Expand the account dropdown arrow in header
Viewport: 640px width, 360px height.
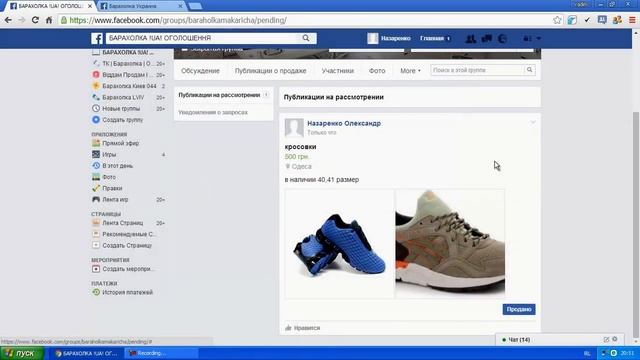(x=539, y=38)
